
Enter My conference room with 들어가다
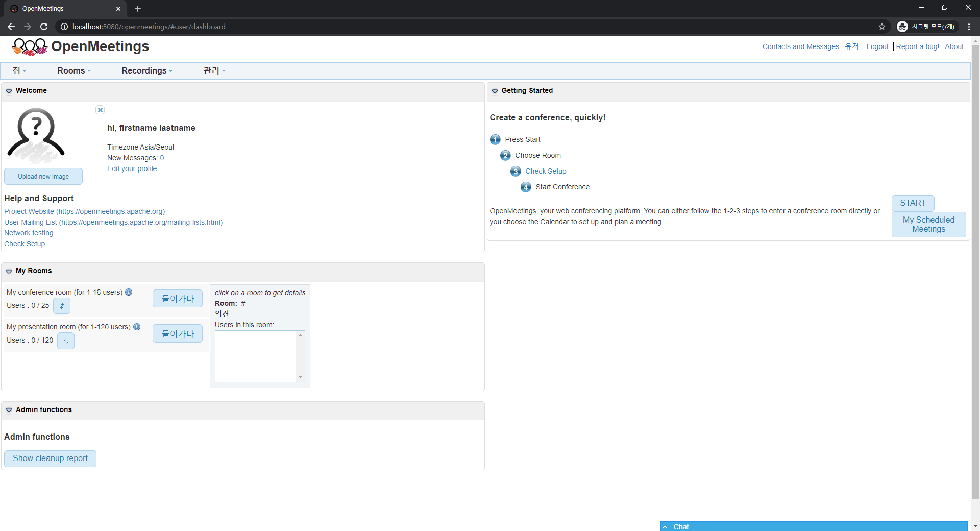click(x=178, y=299)
